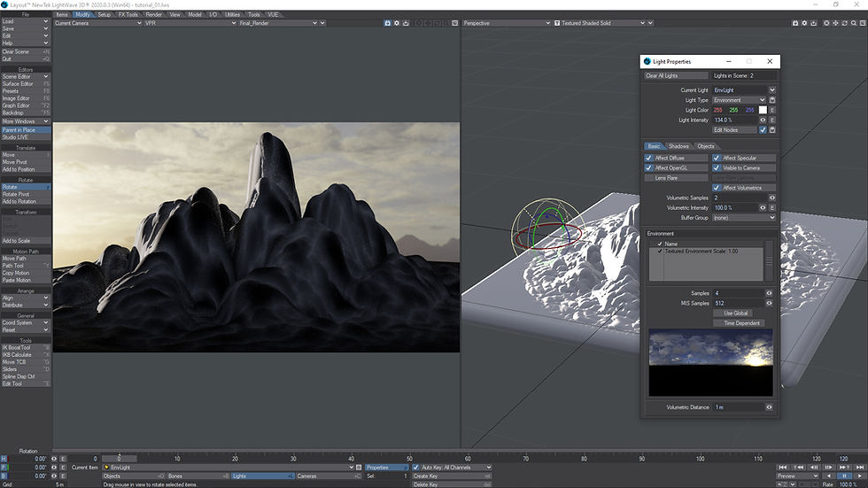Click the maximize viewport icon at top right
This screenshot has width=868, height=488.
[x=862, y=23]
